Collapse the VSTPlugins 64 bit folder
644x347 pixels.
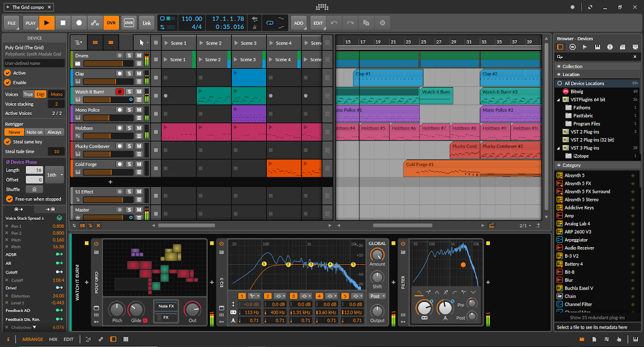point(559,99)
